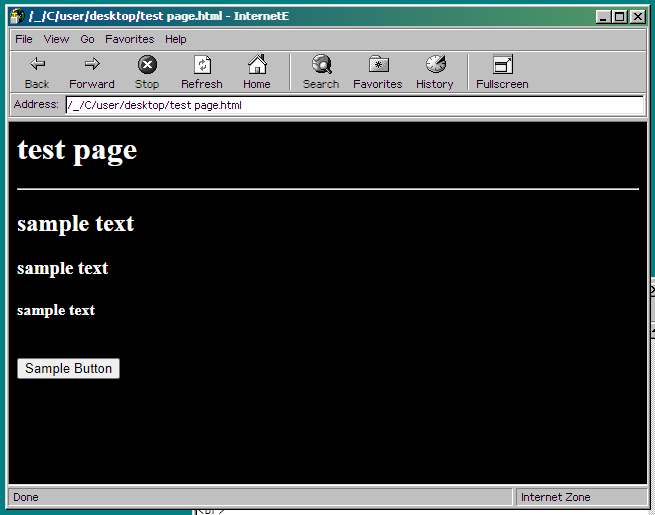Screen dimensions: 655x515
Task: Click the largest "sample text" heading
Action: 76,224
